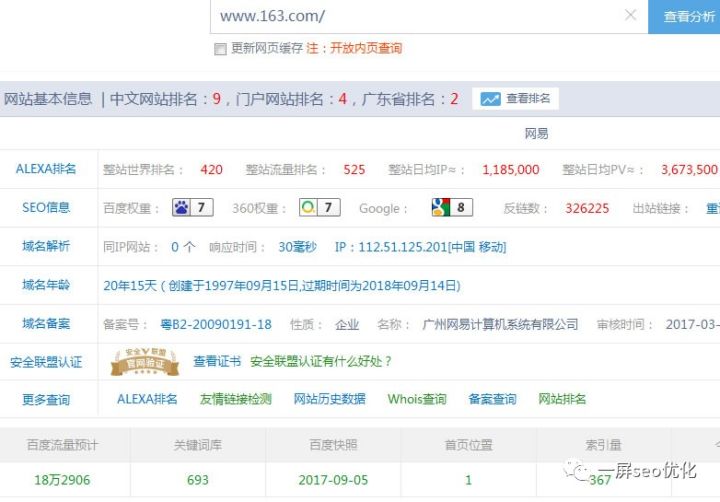This screenshot has width=720, height=502.
Task: Select the 安全联盟认证 row label
Action: click(46, 362)
